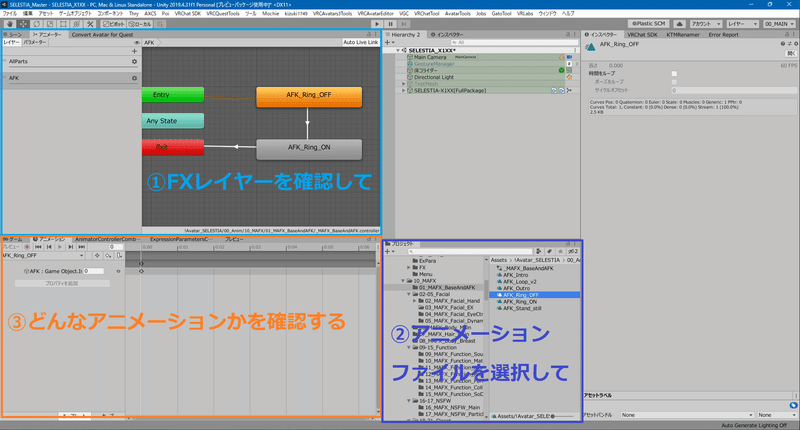Expand SELESTIA-X1XX[FullPackage] object in Hierarchy
The width and height of the screenshot is (800, 430).
[404, 90]
